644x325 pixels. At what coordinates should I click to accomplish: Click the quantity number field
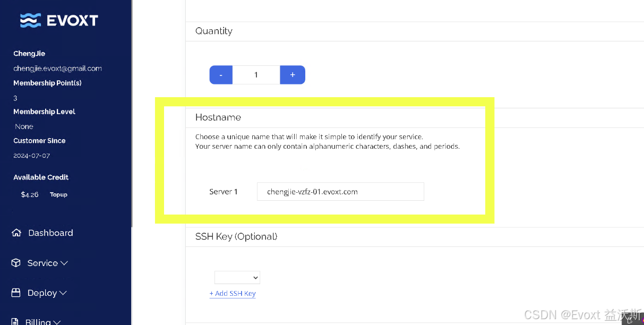[256, 75]
